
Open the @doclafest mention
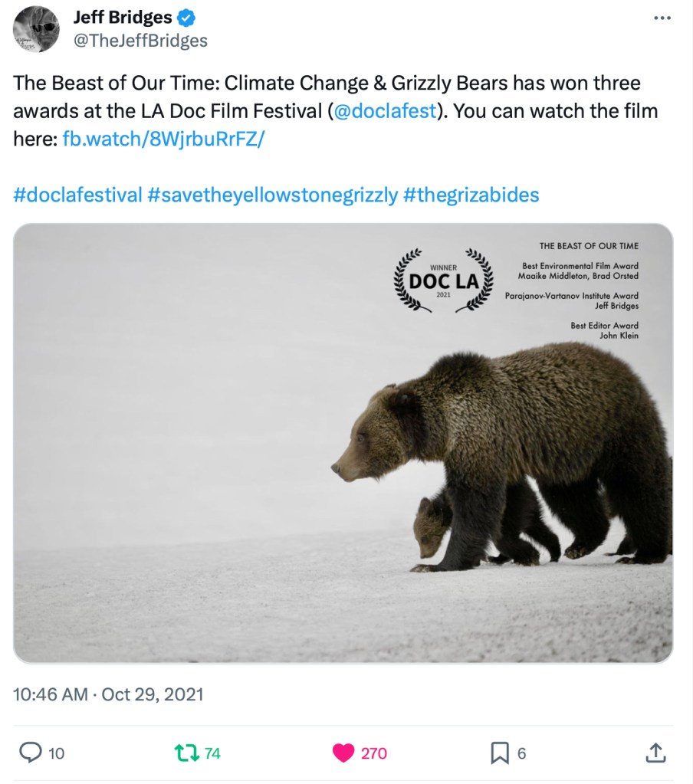[385, 110]
